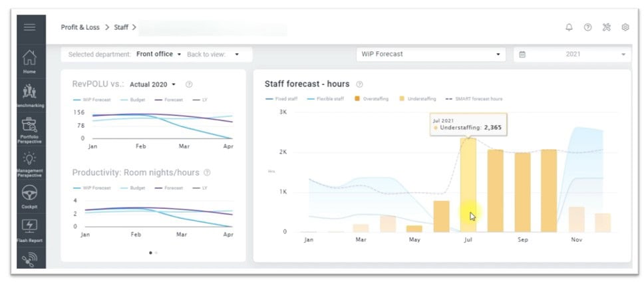Open the hamburger menu icon
The width and height of the screenshot is (644, 282).
click(x=29, y=27)
